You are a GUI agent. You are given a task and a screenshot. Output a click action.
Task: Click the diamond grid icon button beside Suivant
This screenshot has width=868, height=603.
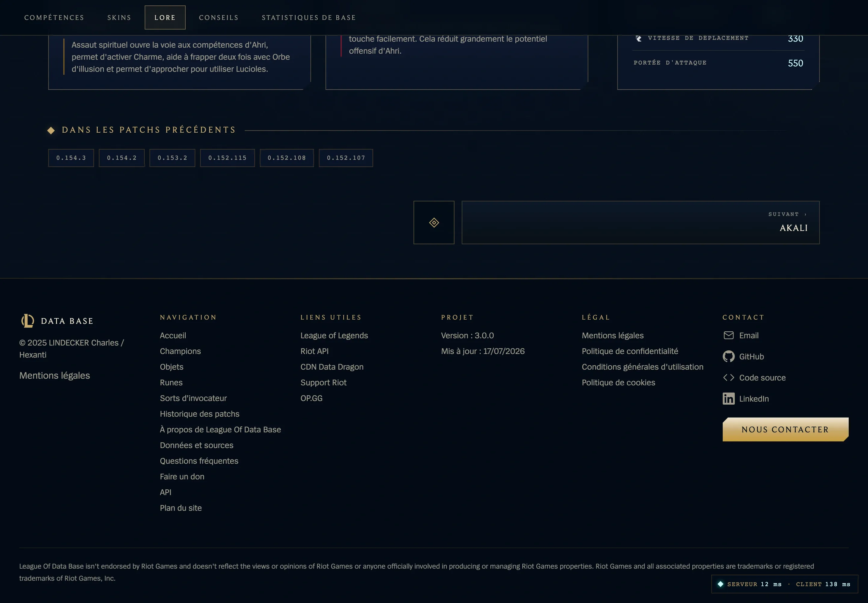(x=434, y=223)
